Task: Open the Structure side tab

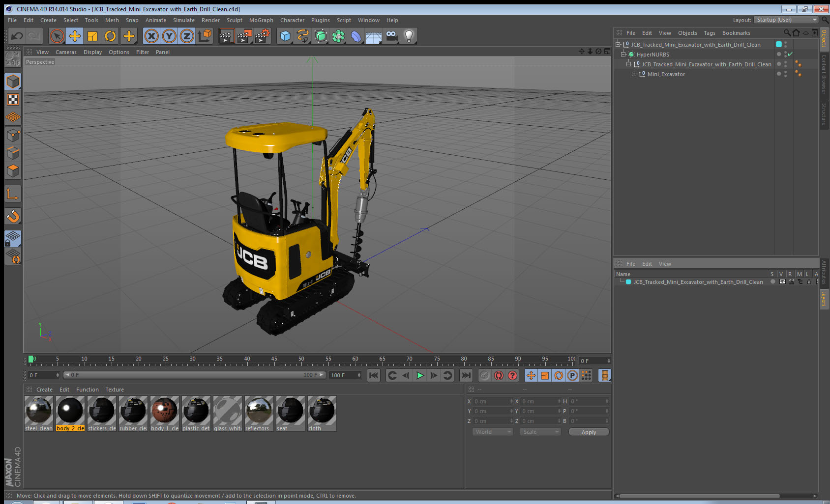Action: point(824,114)
